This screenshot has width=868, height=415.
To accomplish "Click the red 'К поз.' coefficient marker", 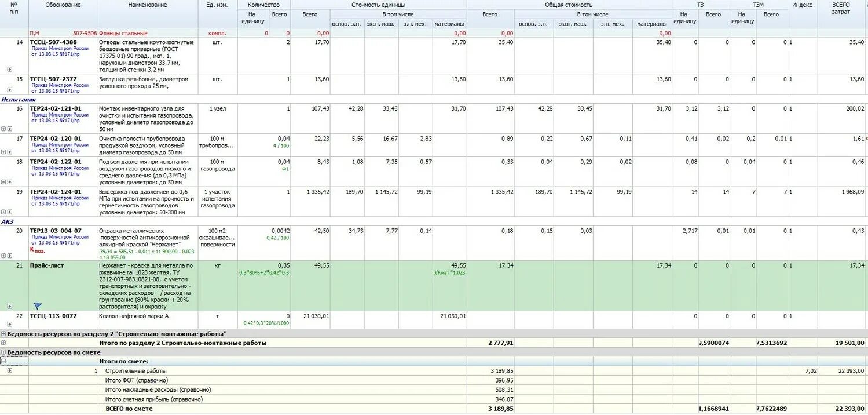I will point(37,249).
